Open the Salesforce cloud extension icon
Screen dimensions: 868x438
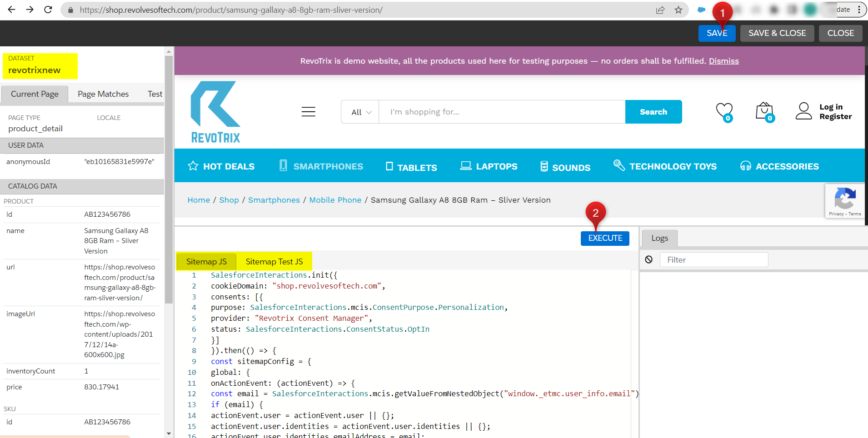tap(702, 10)
